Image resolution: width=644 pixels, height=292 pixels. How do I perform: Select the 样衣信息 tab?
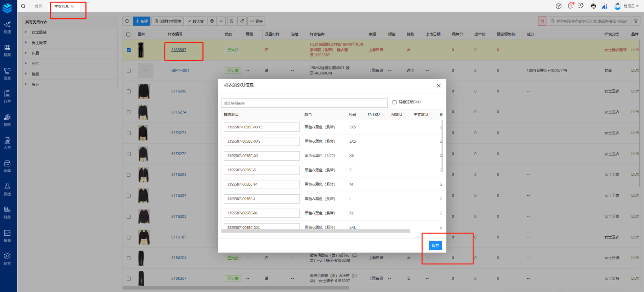click(61, 6)
